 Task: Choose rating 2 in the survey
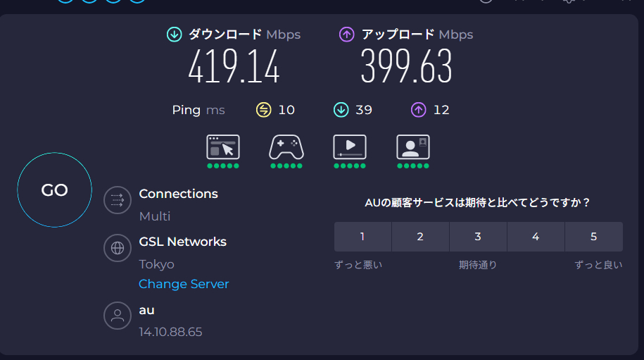pos(420,237)
